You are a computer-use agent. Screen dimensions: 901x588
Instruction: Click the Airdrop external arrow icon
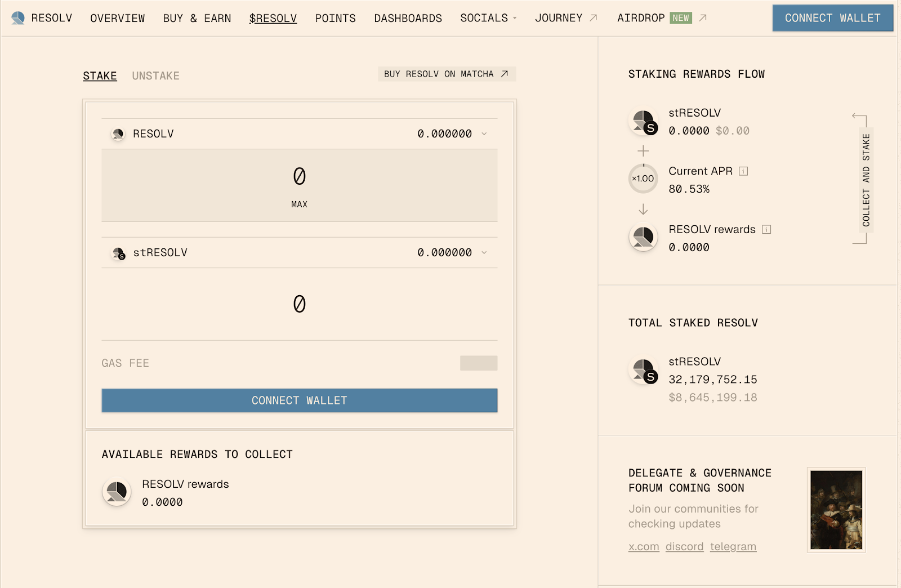[x=703, y=18]
